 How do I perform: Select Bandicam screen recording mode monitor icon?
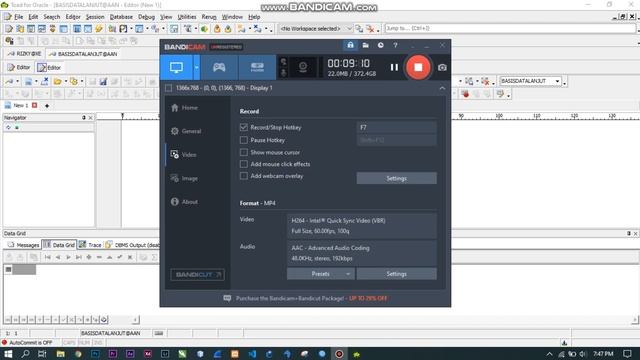tap(176, 67)
